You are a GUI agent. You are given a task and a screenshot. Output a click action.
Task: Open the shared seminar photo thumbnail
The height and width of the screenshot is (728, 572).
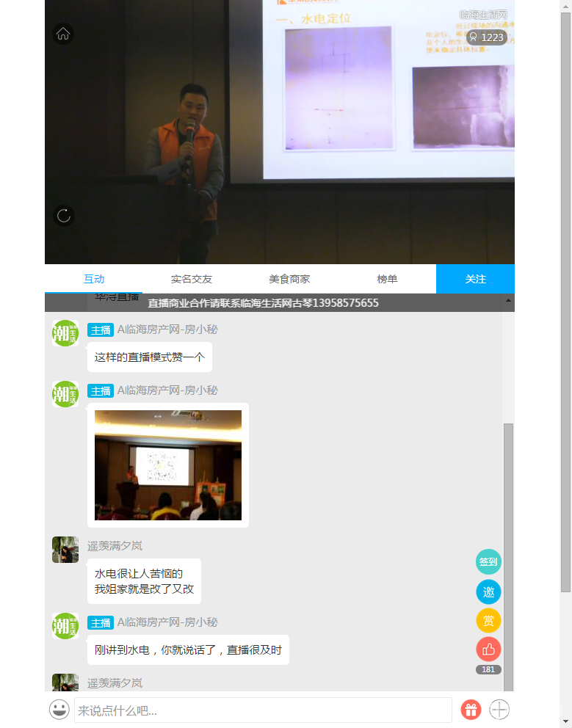tap(168, 465)
